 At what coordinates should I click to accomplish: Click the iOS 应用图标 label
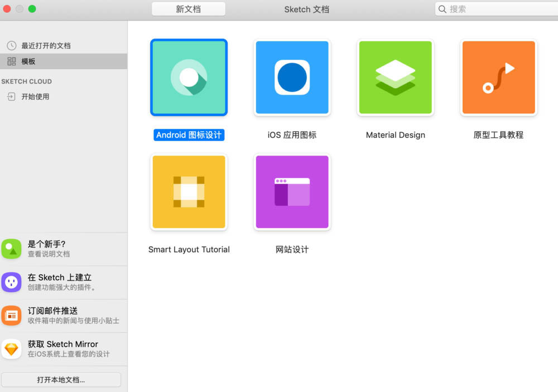[x=292, y=135]
